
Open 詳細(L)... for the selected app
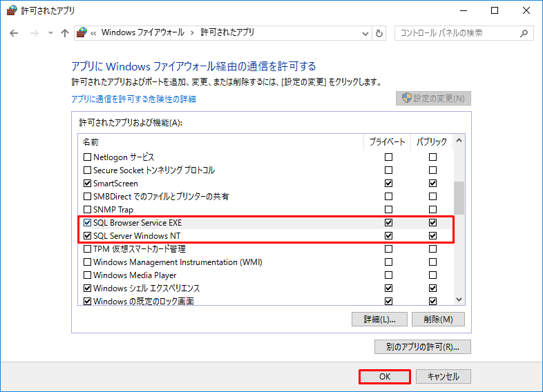coord(379,320)
